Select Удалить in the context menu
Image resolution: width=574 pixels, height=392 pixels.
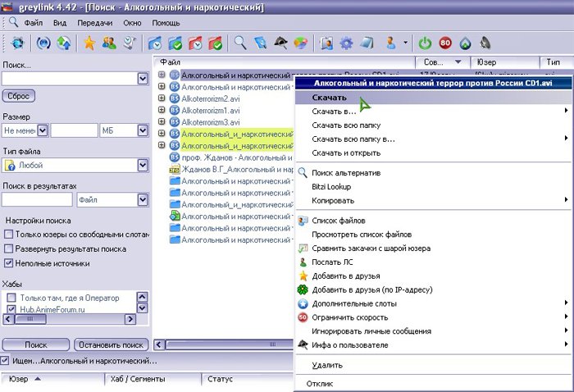point(434,365)
